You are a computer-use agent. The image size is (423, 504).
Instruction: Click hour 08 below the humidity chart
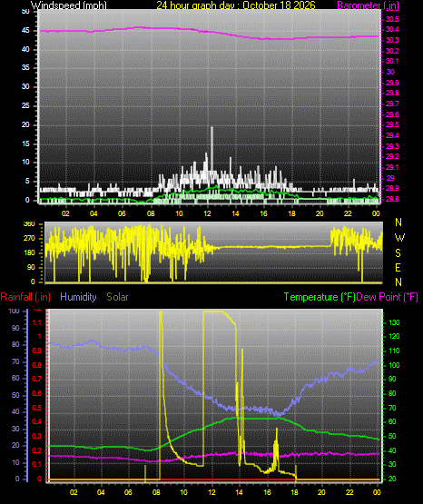(x=156, y=492)
